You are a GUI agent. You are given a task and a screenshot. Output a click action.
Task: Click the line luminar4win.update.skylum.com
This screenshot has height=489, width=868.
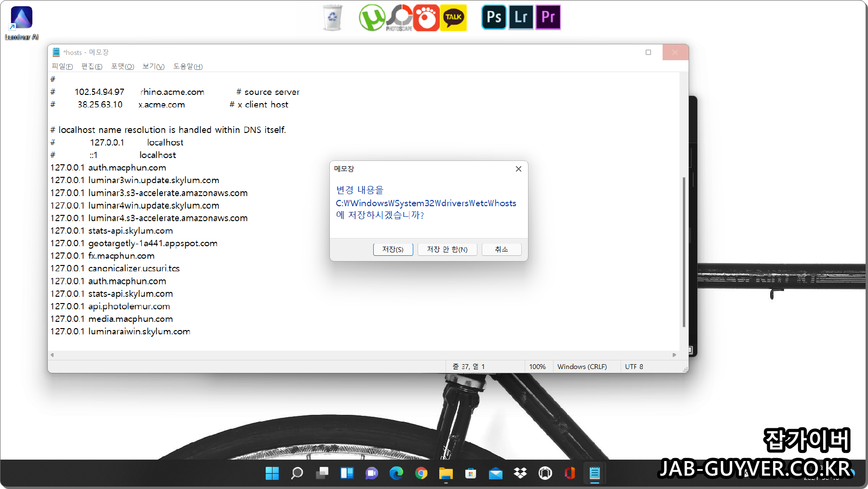(135, 205)
